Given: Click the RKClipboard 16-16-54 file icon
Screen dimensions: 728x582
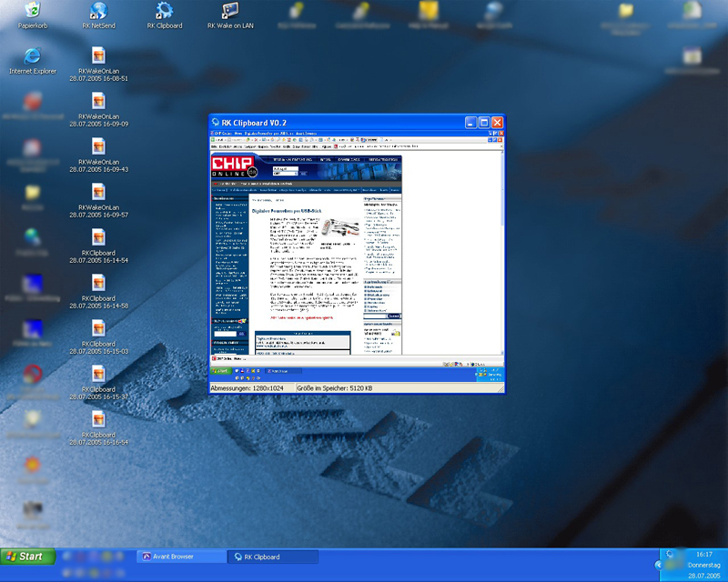Looking at the screenshot, I should (97, 418).
